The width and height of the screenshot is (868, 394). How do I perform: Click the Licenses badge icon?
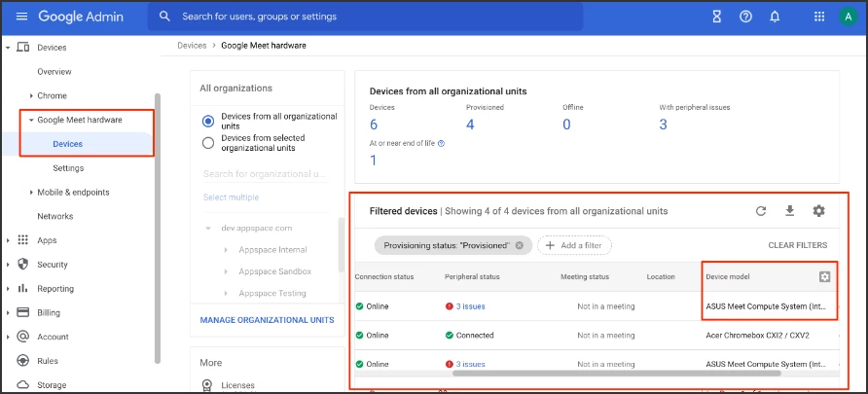207,385
